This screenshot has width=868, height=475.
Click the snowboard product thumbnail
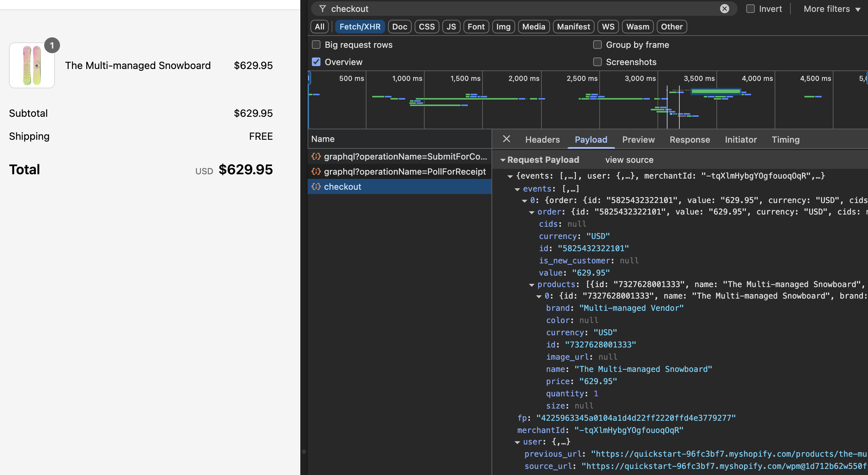[32, 65]
